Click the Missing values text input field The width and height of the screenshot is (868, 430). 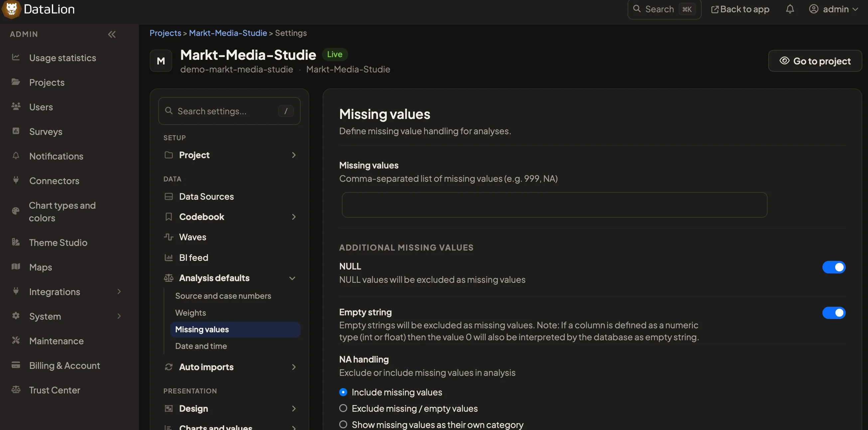(x=554, y=205)
